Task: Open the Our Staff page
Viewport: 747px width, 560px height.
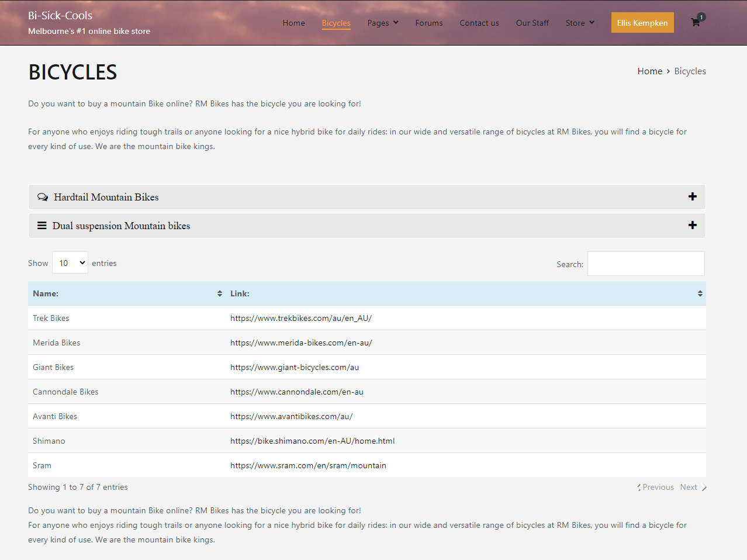Action: (532, 23)
